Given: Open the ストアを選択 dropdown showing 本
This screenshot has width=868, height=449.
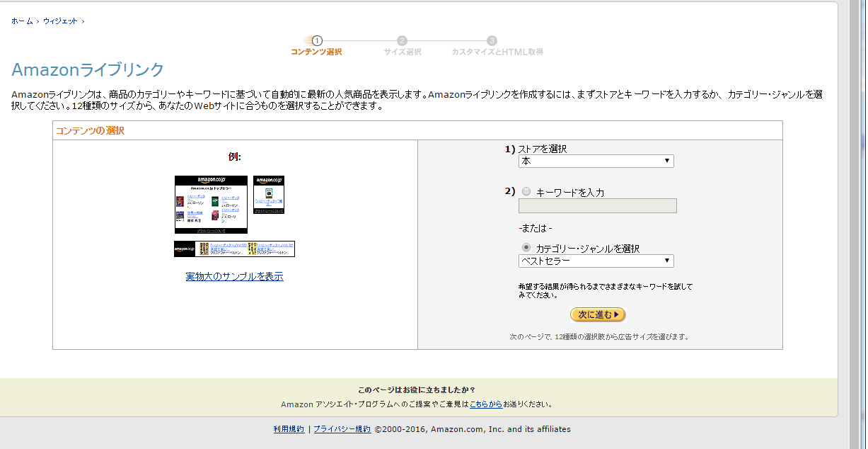Looking at the screenshot, I should [596, 161].
